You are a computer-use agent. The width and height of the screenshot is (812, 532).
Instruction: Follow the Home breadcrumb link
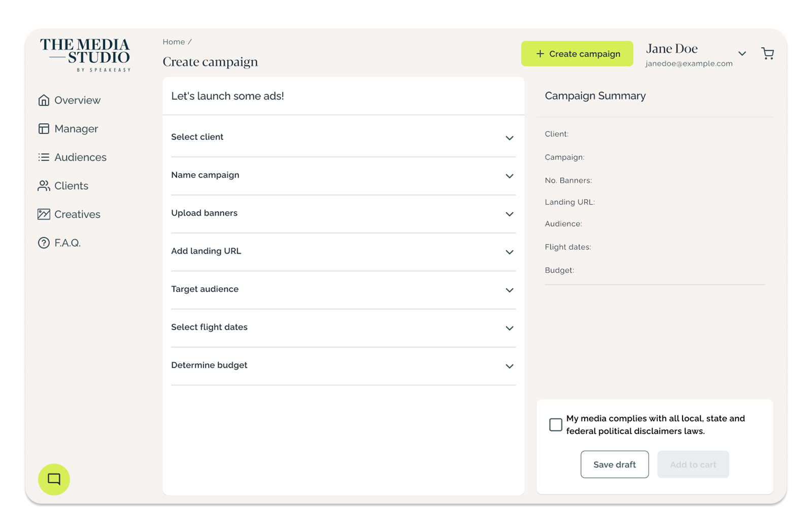click(x=174, y=42)
